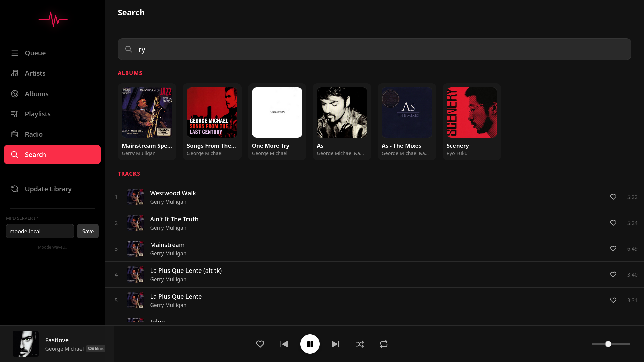This screenshot has height=362, width=644.
Task: Click the search box containing 'ry'
Action: [374, 49]
